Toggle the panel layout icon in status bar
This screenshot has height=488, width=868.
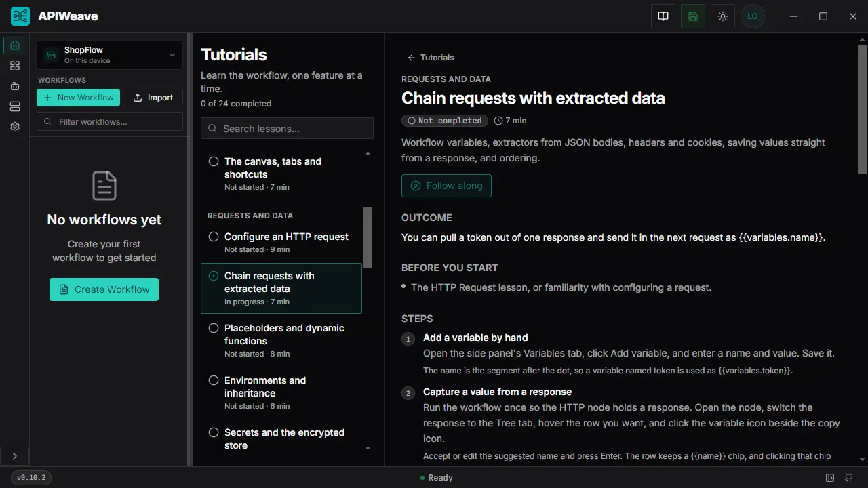click(830, 478)
